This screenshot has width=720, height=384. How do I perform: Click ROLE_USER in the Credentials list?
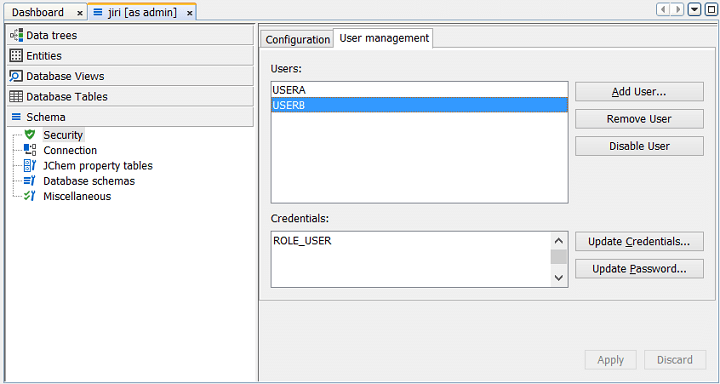302,241
